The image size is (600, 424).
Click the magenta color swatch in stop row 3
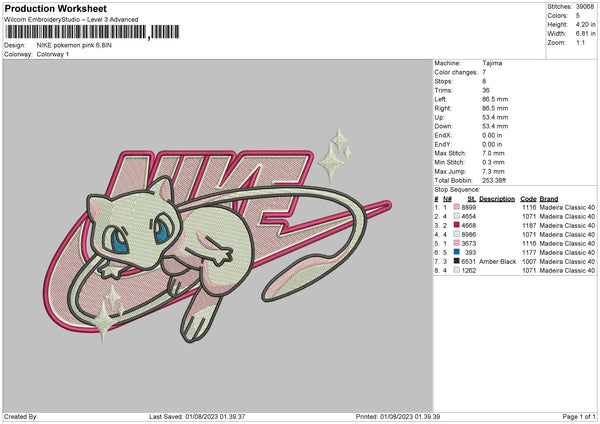tap(457, 225)
